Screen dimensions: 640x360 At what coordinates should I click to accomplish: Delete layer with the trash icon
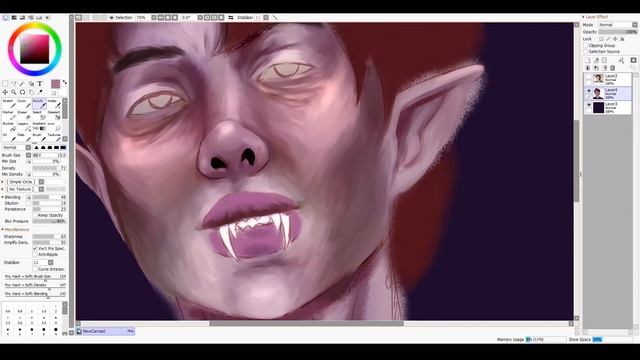pyautogui.click(x=612, y=68)
